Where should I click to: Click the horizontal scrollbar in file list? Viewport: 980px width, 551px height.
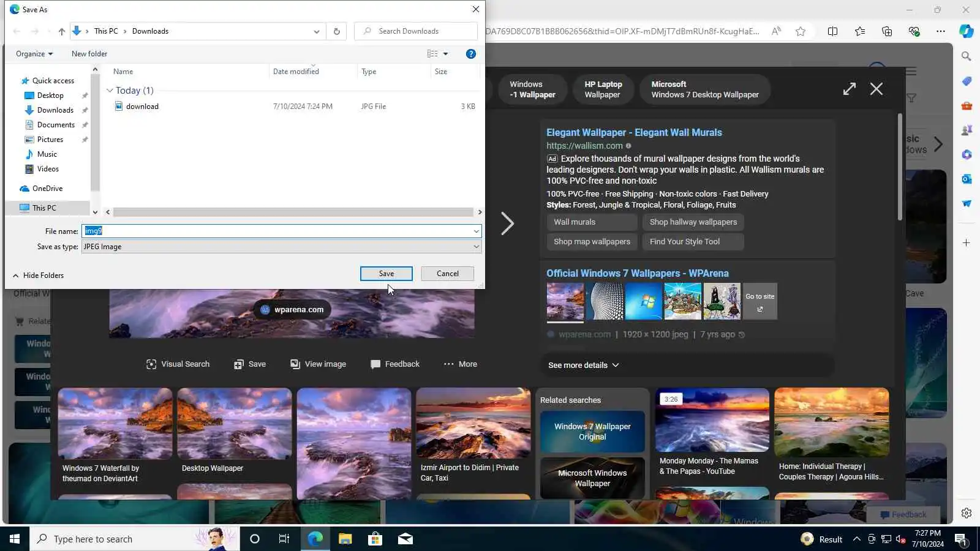click(293, 212)
